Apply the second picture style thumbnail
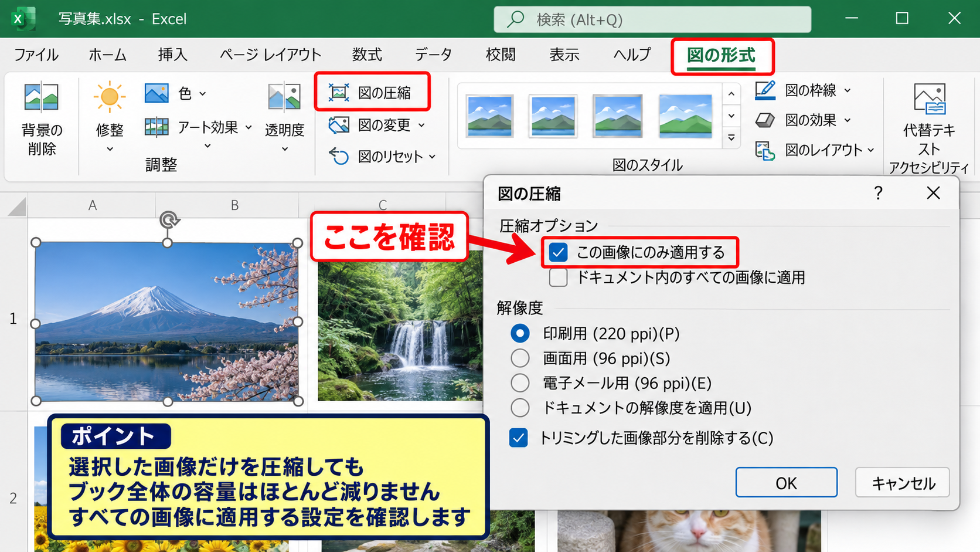This screenshot has height=552, width=980. click(553, 116)
